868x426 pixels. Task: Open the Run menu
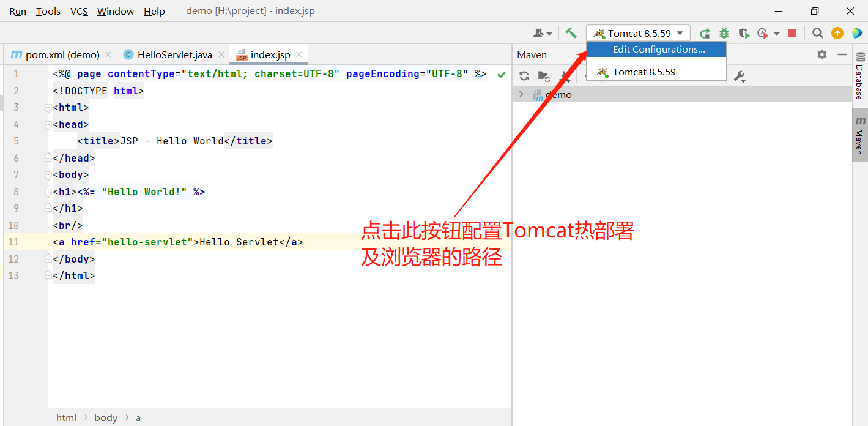click(x=18, y=11)
